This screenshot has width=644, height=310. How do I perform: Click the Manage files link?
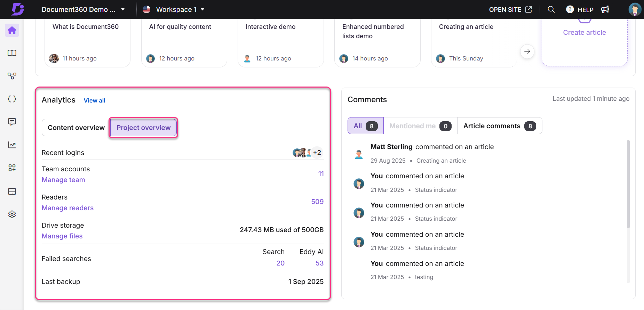point(62,236)
